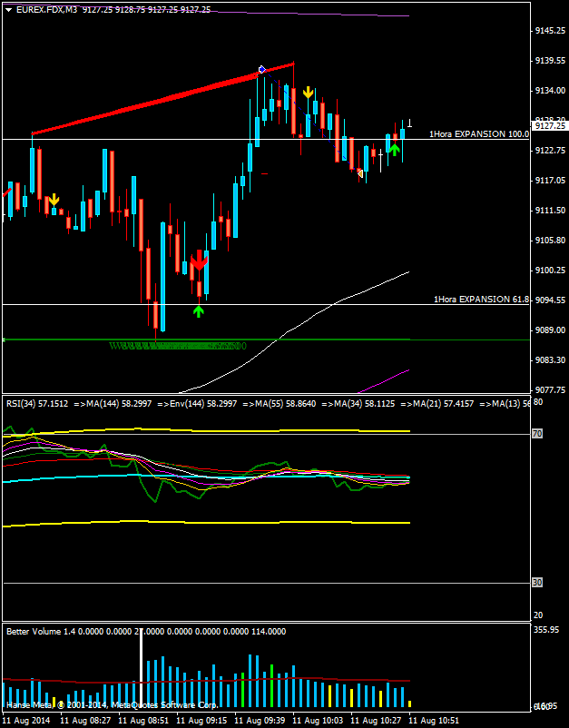Click triangle icon beside EUREX.FDX,M3 title
Image resolution: width=569 pixels, height=728 pixels.
[9, 9]
